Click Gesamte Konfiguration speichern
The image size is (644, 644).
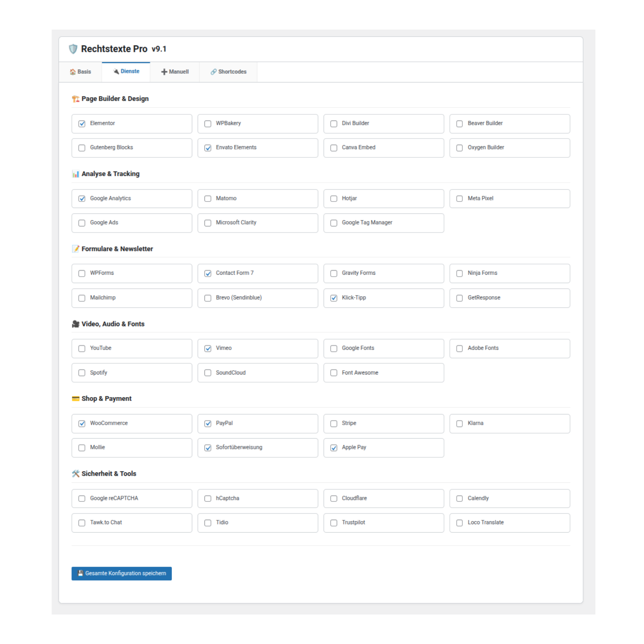pyautogui.click(x=121, y=573)
